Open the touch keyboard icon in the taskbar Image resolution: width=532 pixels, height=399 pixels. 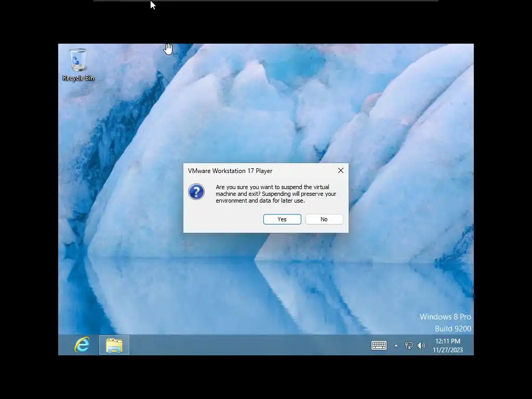pyautogui.click(x=379, y=345)
